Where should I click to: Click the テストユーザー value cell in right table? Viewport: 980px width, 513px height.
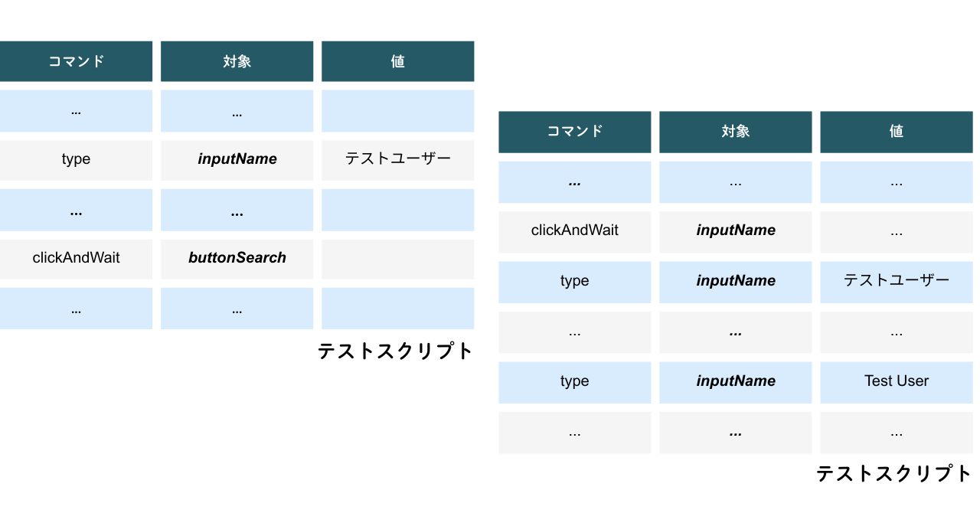[896, 281]
